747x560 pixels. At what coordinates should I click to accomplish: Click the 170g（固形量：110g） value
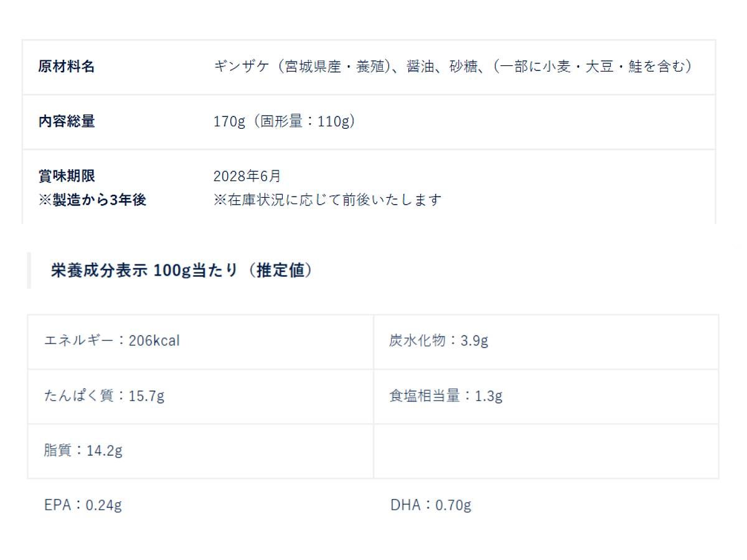click(x=284, y=121)
